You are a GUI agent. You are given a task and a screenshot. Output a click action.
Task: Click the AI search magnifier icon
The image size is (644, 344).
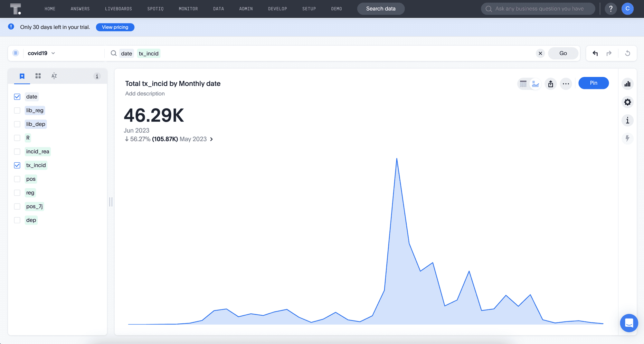click(x=488, y=9)
